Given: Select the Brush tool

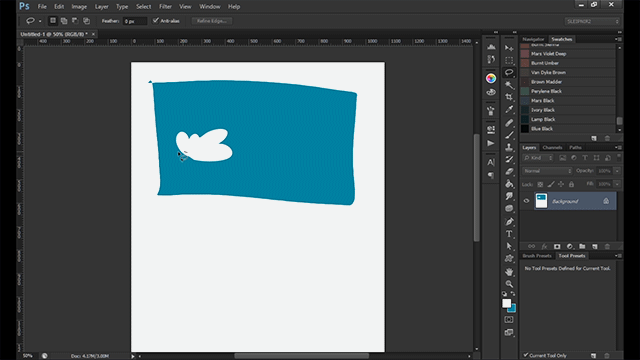Looking at the screenshot, I should (x=509, y=135).
